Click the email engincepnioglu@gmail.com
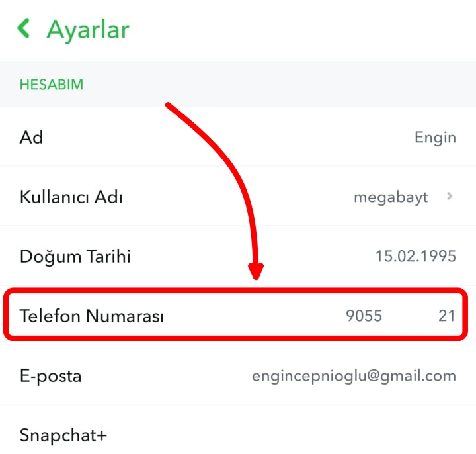Viewport: 476px width, 454px height. coord(354,376)
